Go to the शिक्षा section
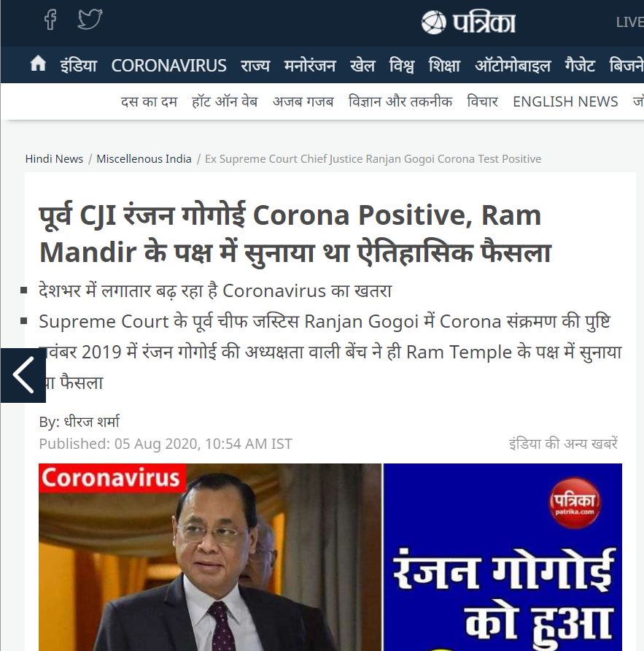The height and width of the screenshot is (651, 644). pos(444,66)
